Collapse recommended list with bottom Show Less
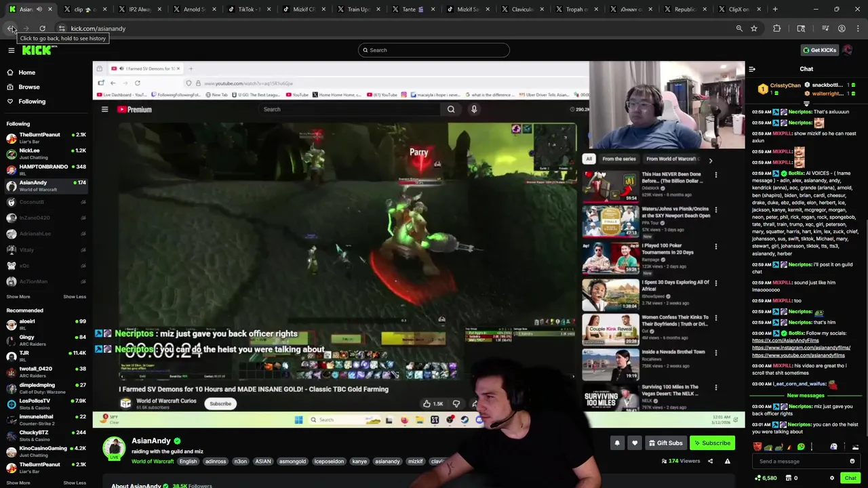The width and height of the screenshot is (868, 488). click(75, 483)
